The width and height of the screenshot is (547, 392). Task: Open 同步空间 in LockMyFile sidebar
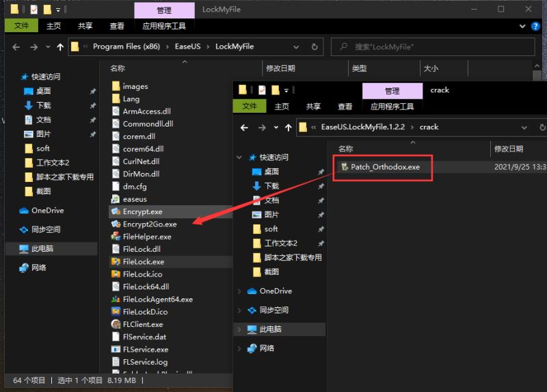pyautogui.click(x=46, y=229)
